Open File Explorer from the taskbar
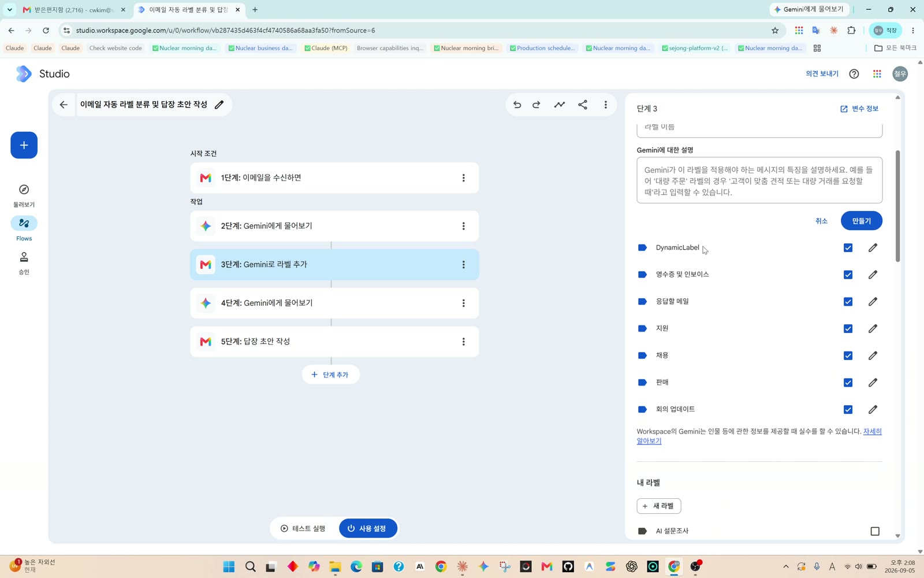 click(335, 566)
